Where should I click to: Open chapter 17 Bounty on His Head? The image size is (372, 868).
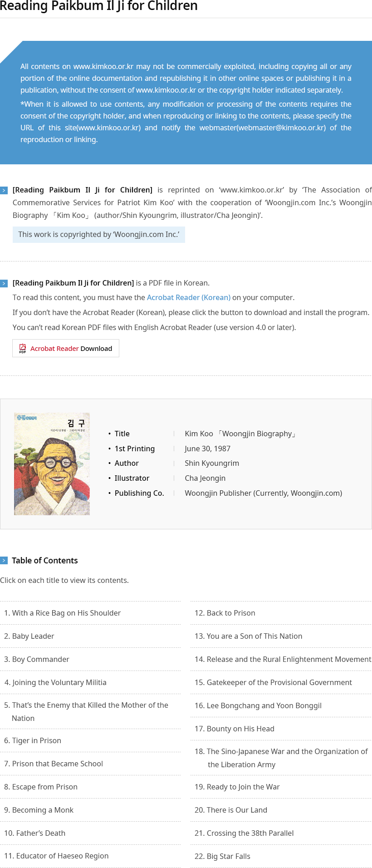[235, 729]
